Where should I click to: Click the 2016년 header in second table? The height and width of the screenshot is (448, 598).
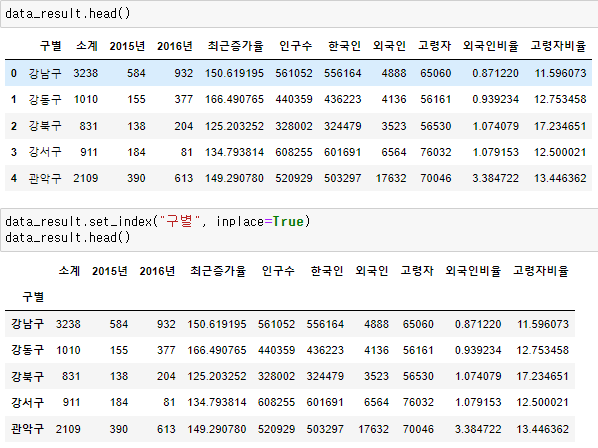[x=157, y=271]
